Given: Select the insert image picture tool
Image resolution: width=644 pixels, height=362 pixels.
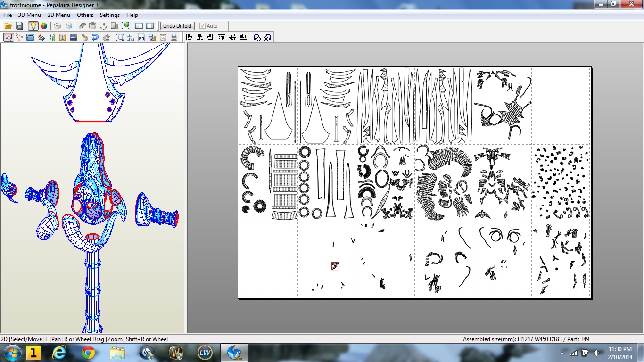Looking at the screenshot, I should 74,37.
